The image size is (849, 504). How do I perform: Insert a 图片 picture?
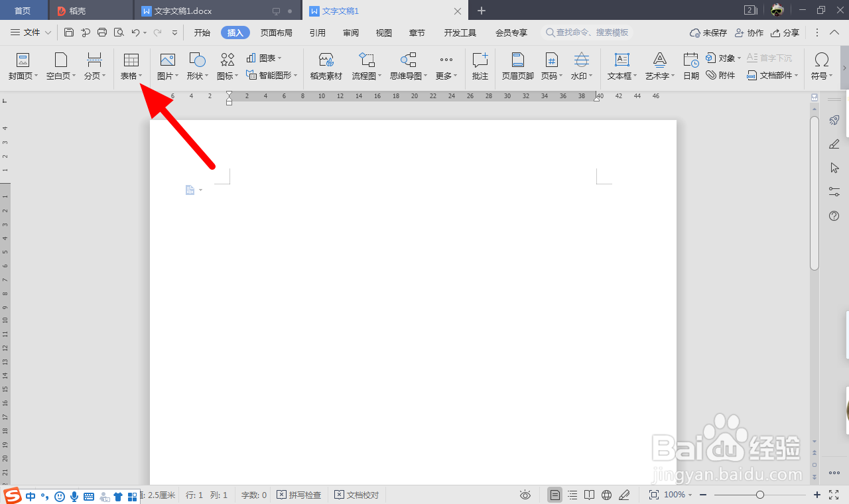point(168,67)
